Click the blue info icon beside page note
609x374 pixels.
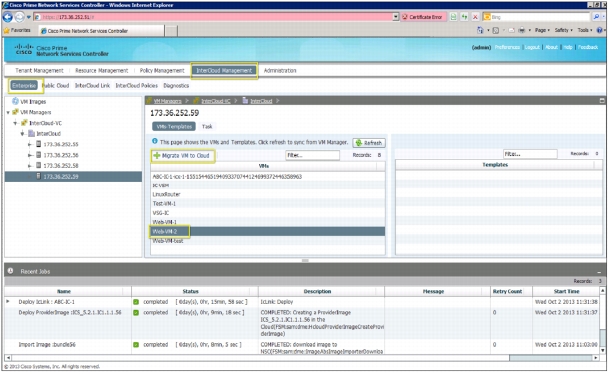click(155, 141)
